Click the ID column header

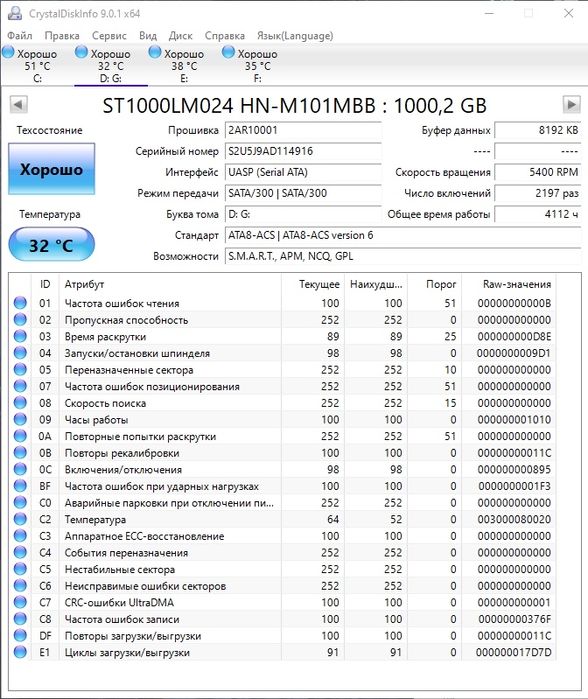[45, 284]
